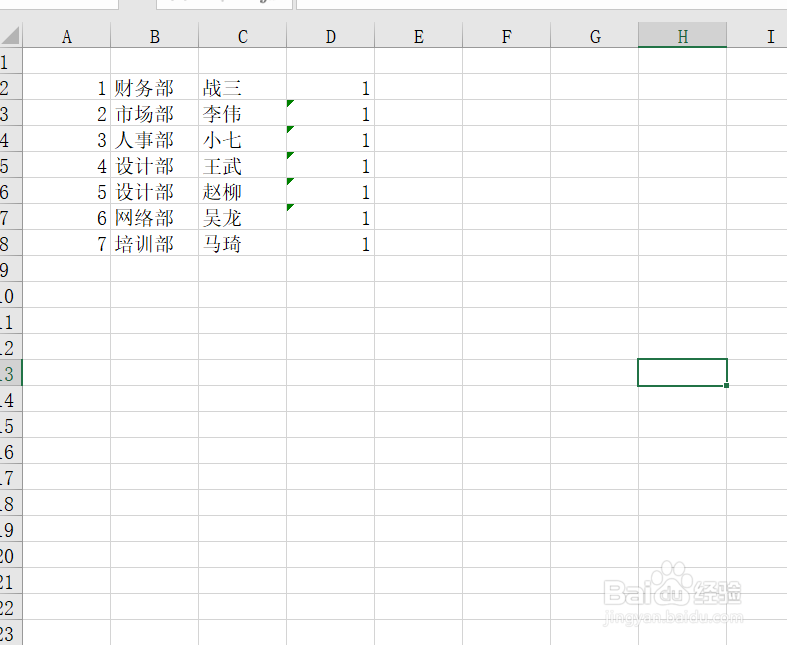Click cell containing 市场部
Screen dimensions: 787x645
(x=155, y=113)
